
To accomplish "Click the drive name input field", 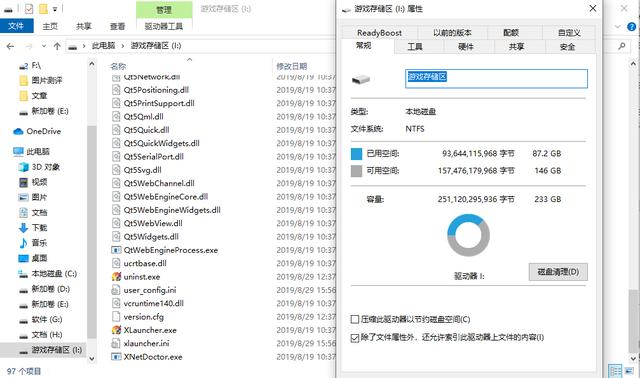I will point(496,78).
